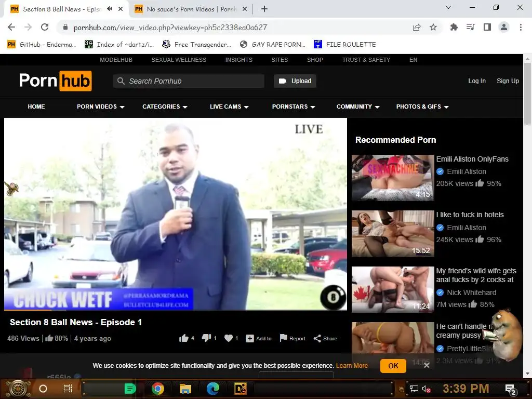
Task: Bookmark this page with the star icon
Action: [x=433, y=27]
